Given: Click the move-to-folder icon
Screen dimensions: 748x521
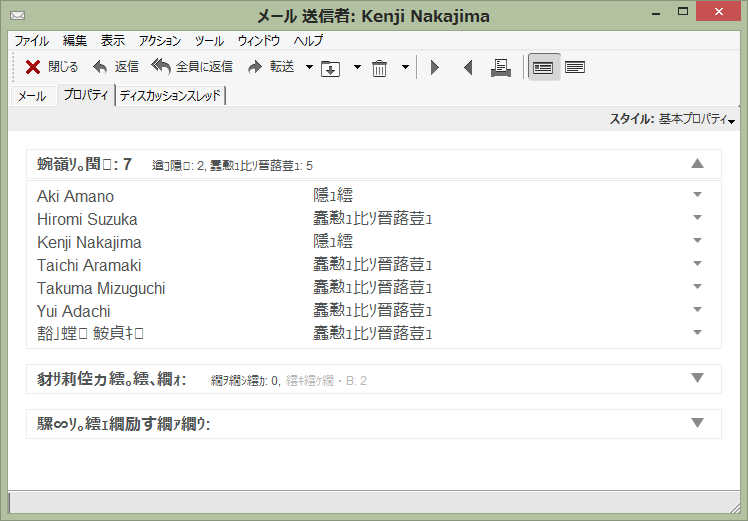Looking at the screenshot, I should [x=330, y=68].
